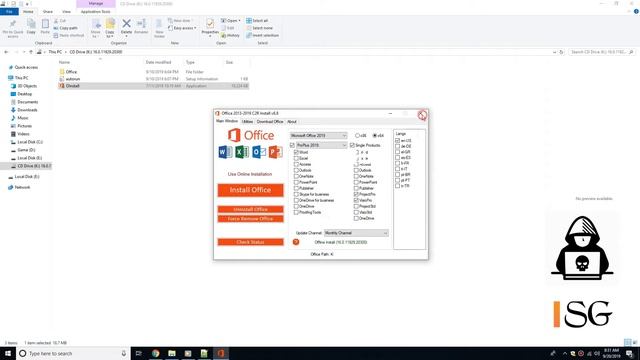640x360 pixels.
Task: Click the Rename icon in Organize group
Action: point(141,24)
